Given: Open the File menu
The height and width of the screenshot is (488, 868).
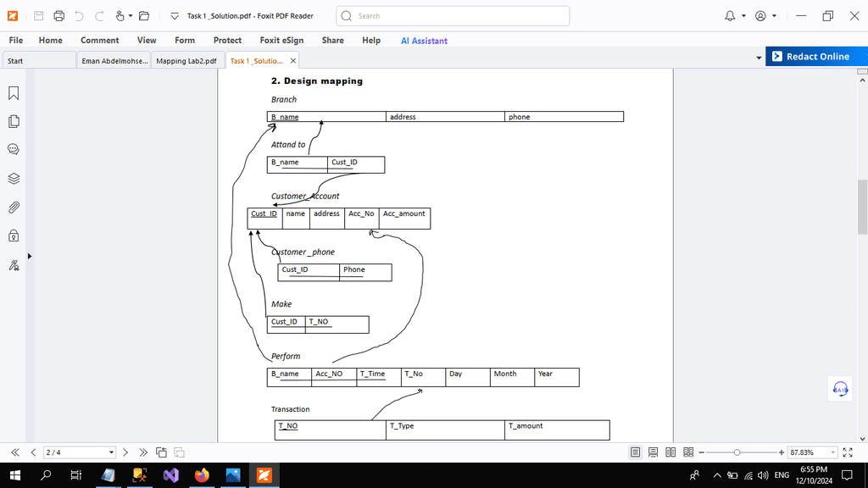Looking at the screenshot, I should (16, 41).
